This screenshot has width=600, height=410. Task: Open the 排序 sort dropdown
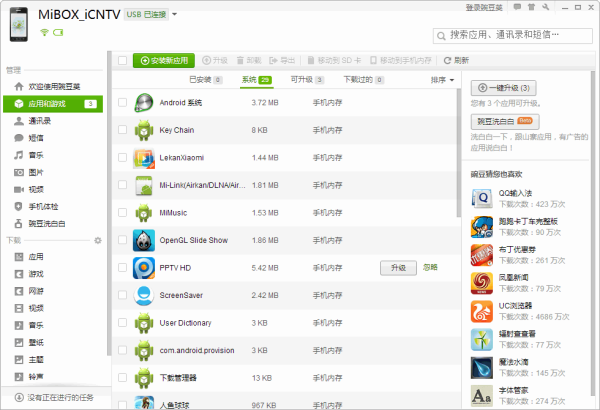[x=442, y=79]
